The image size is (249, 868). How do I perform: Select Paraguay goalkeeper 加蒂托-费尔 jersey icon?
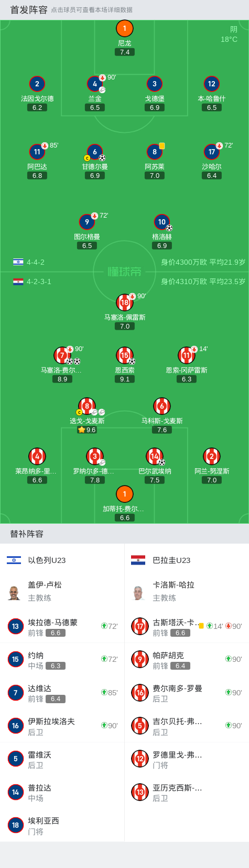click(x=125, y=494)
